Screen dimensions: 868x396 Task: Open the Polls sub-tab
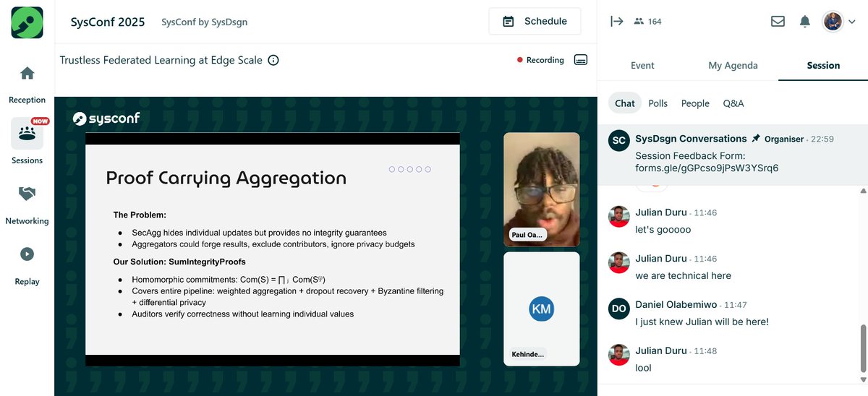[x=658, y=103]
